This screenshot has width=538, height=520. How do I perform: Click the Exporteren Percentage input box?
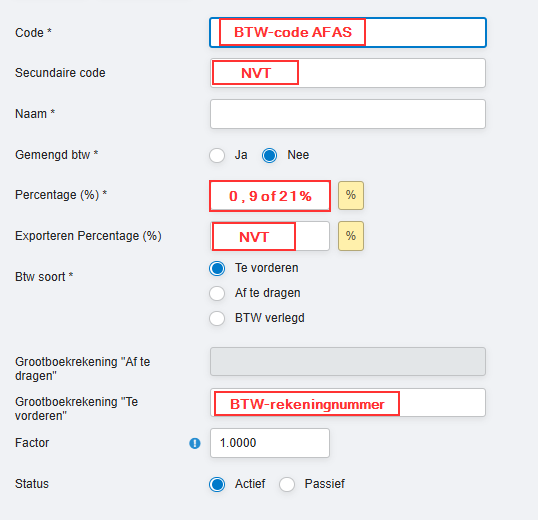point(270,236)
